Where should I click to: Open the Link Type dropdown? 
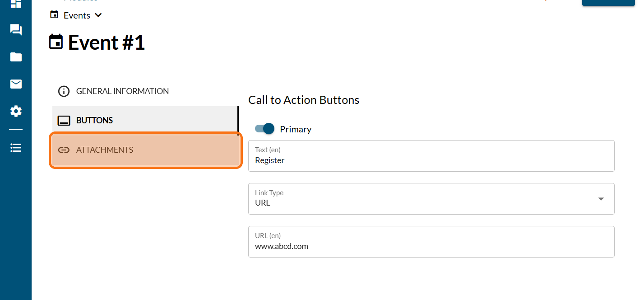point(431,199)
